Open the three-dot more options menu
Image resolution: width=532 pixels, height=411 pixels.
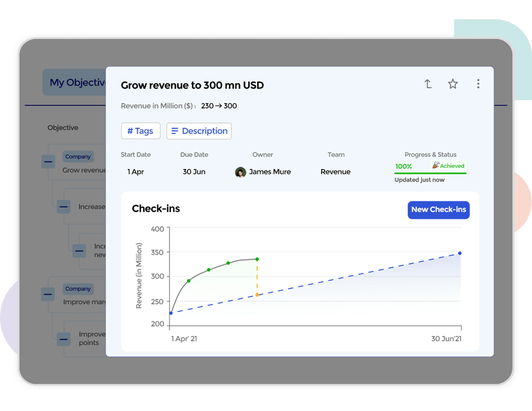[x=478, y=84]
